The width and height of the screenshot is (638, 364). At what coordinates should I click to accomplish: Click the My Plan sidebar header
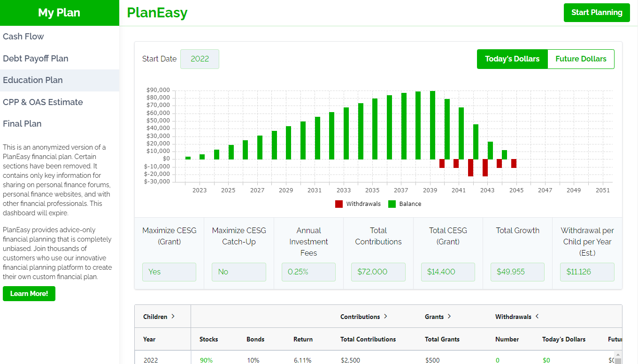click(59, 13)
